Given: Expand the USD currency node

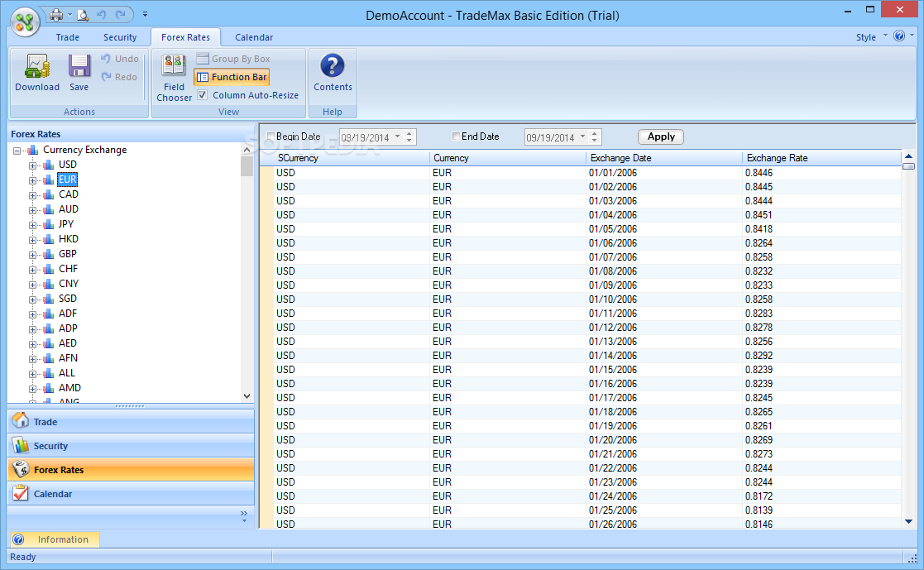Looking at the screenshot, I should [32, 165].
